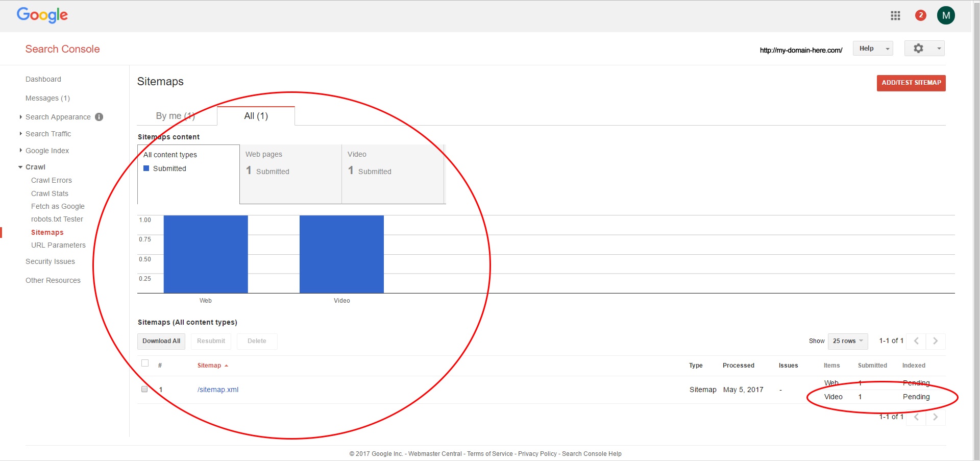Open Other Resources
This screenshot has height=461, width=980.
pyautogui.click(x=53, y=280)
